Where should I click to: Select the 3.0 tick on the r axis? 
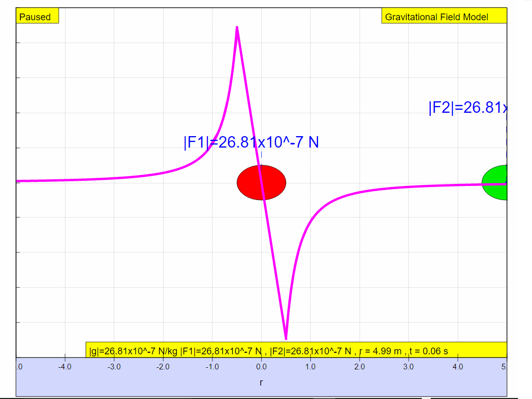(x=408, y=367)
